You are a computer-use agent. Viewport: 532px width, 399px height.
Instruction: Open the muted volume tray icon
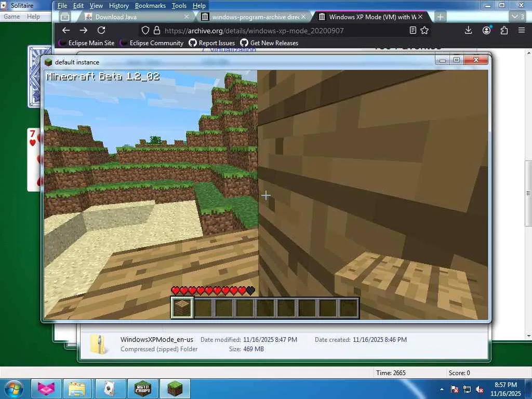[480, 389]
